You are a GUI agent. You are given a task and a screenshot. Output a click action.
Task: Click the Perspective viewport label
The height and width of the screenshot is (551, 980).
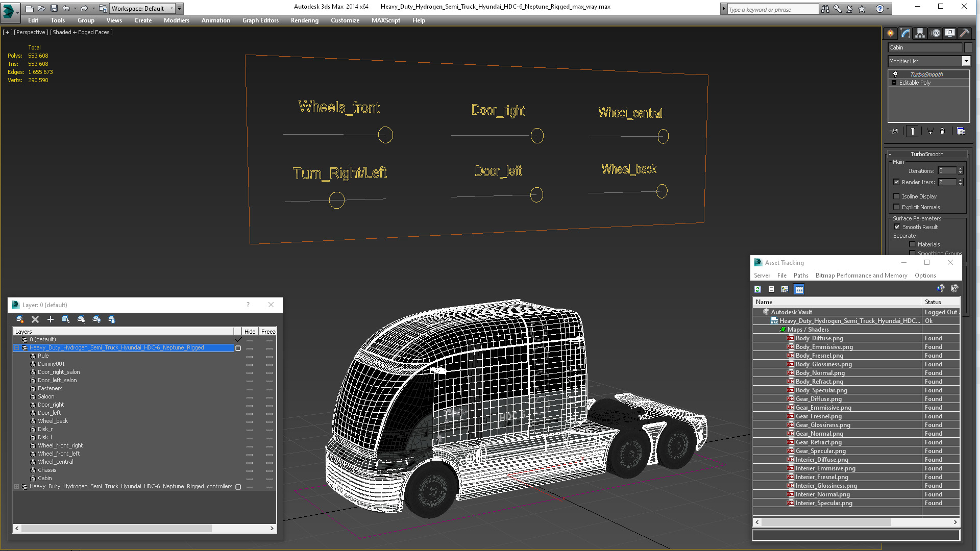click(31, 32)
